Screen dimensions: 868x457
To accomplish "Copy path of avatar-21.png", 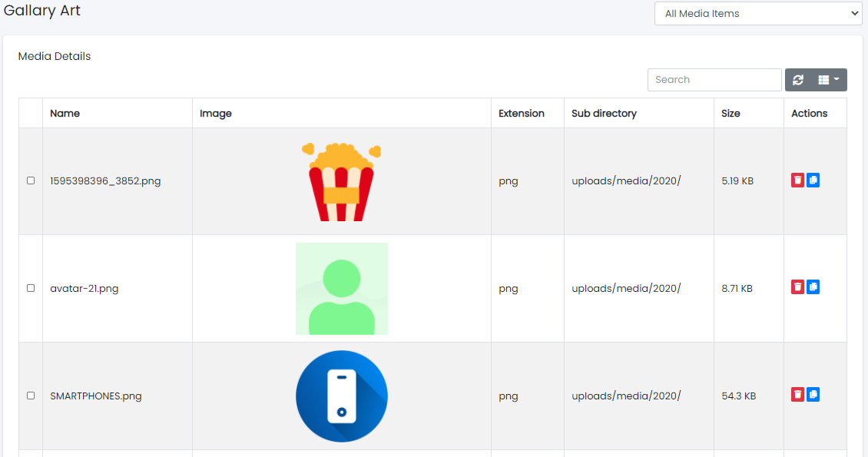I will coord(813,287).
